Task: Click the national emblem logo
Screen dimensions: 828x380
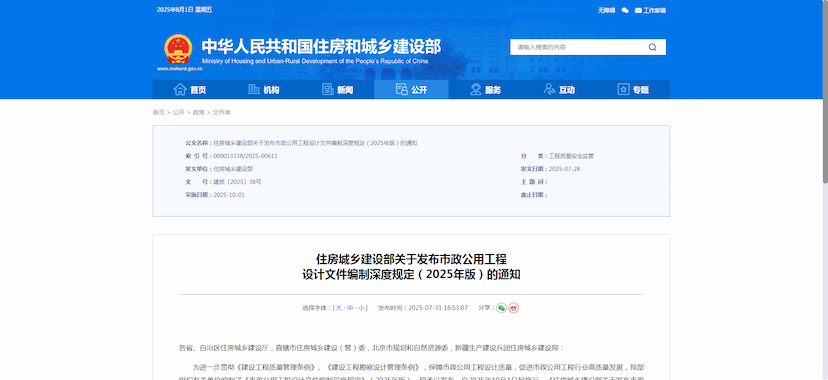Action: [178, 49]
